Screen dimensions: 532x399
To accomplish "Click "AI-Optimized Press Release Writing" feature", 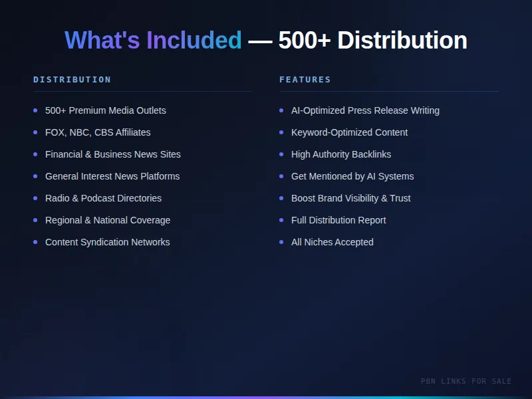I will click(365, 110).
